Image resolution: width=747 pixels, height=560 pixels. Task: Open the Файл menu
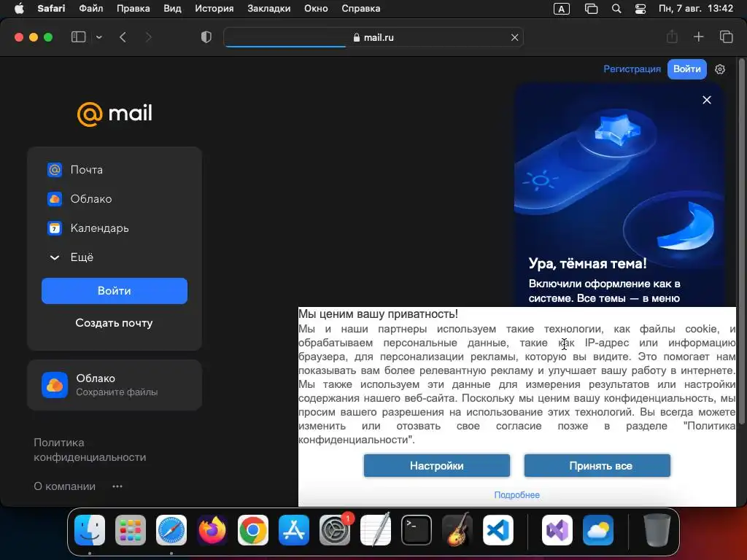90,9
